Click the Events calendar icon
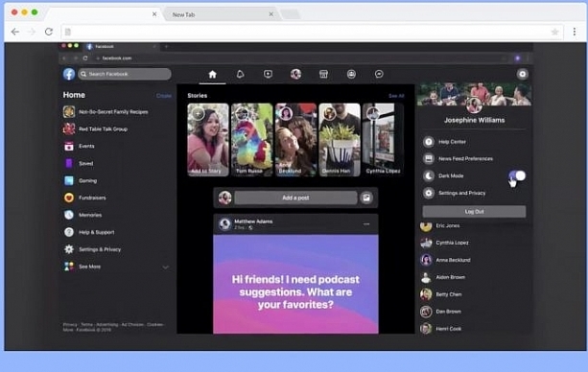 pos(69,147)
